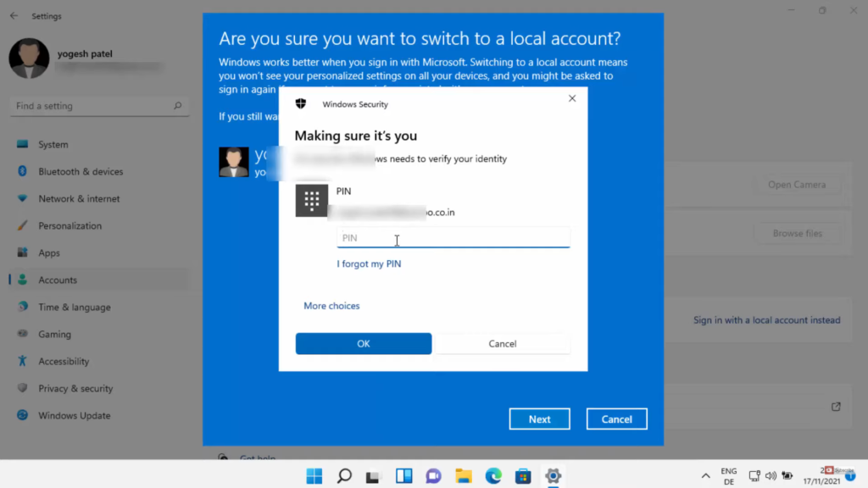
Task: Click the Network wifi icon in sidebar
Action: point(22,198)
